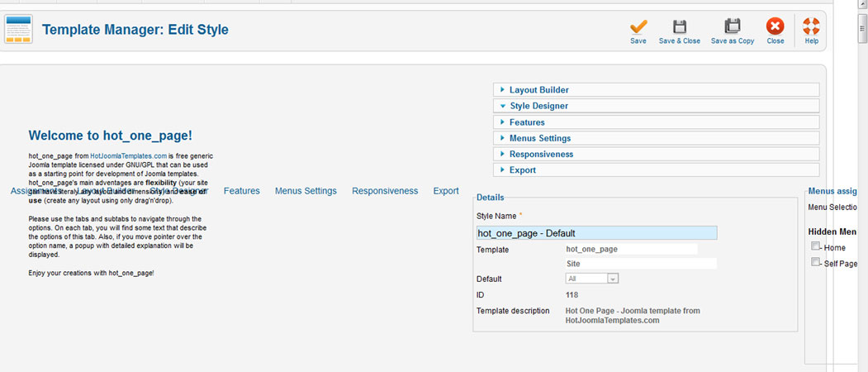Click the 'Template description' label
This screenshot has height=372, width=868.
coord(513,311)
